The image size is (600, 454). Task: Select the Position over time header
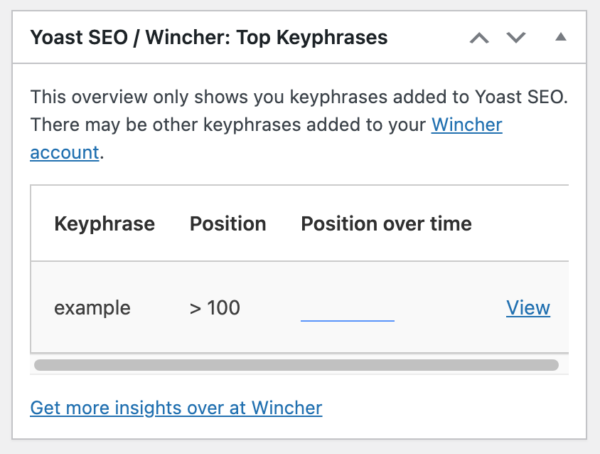coord(386,224)
